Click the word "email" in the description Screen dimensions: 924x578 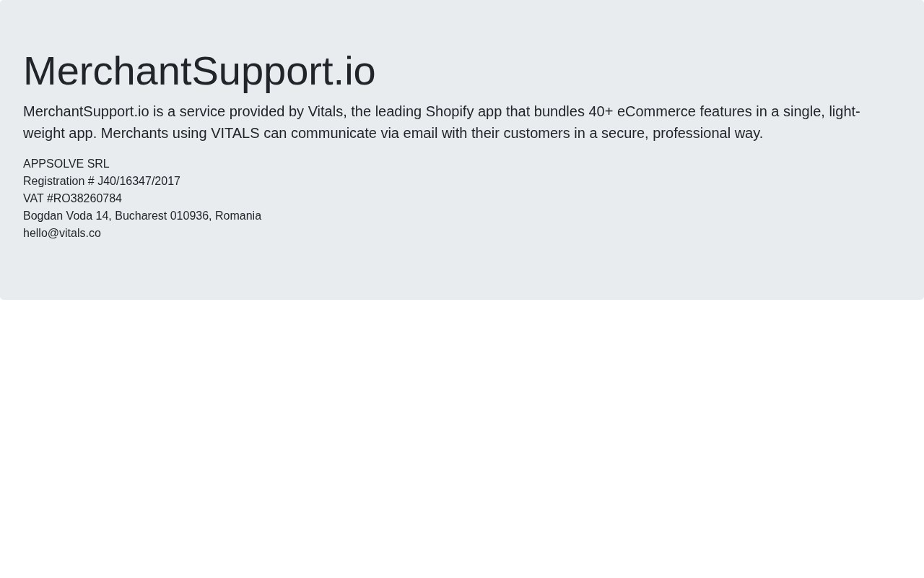(420, 133)
